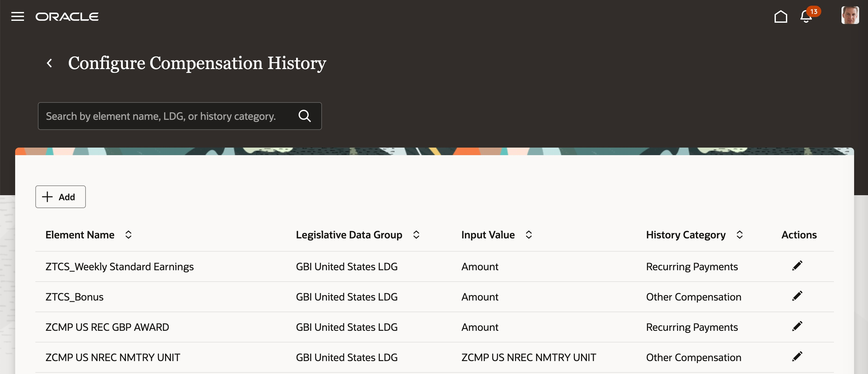868x374 pixels.
Task: Select ZCMP US REC GBP AWARD name
Action: pyautogui.click(x=107, y=327)
